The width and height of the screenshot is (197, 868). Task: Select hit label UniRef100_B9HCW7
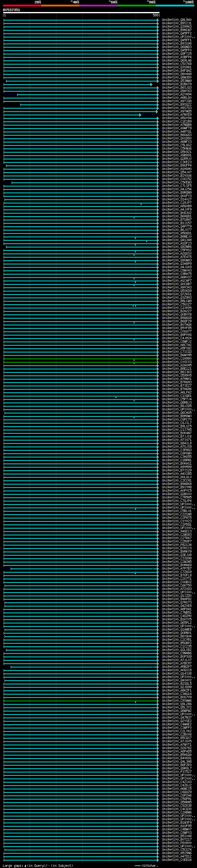coord(176,30)
